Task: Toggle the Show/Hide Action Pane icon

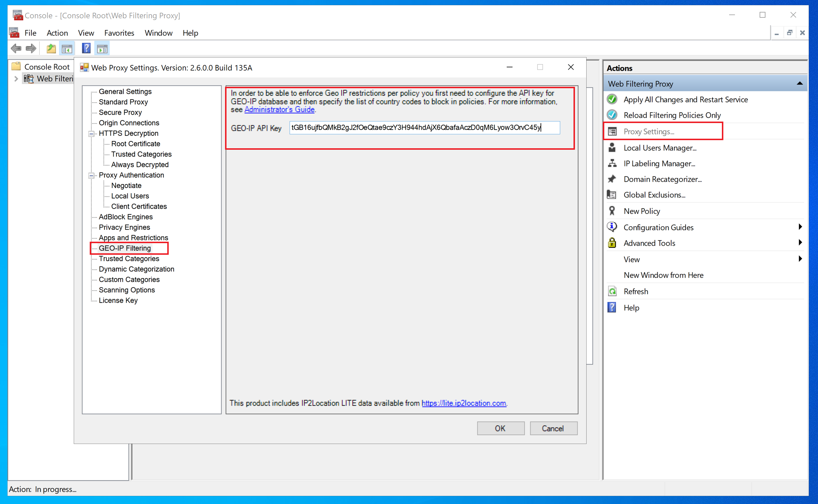Action: 102,49
